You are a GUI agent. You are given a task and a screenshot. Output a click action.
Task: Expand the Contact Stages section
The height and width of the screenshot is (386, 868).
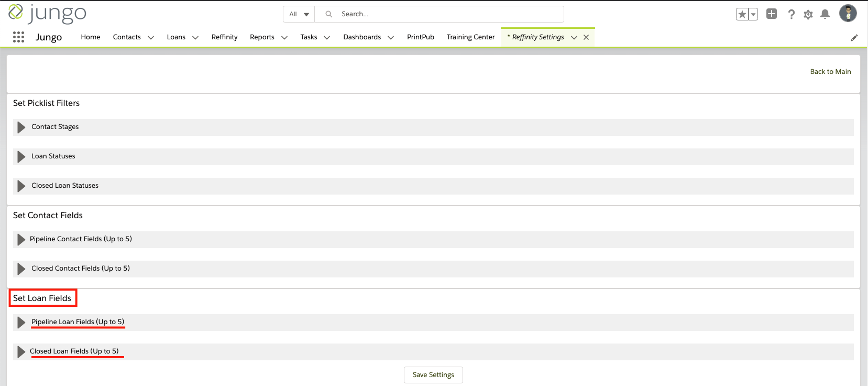[21, 127]
